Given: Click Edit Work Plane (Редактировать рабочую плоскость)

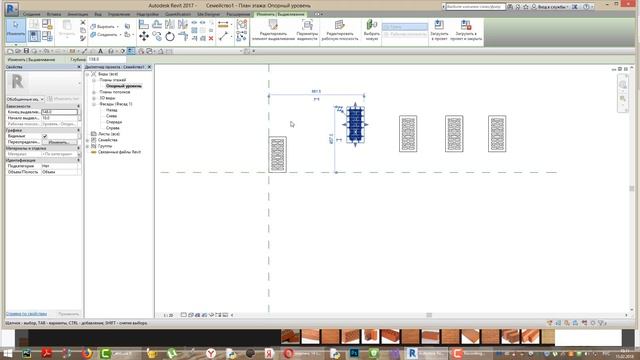Looking at the screenshot, I should [x=340, y=31].
